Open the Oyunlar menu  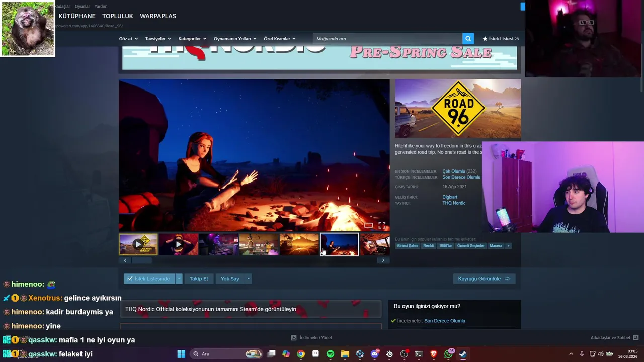[x=82, y=6]
